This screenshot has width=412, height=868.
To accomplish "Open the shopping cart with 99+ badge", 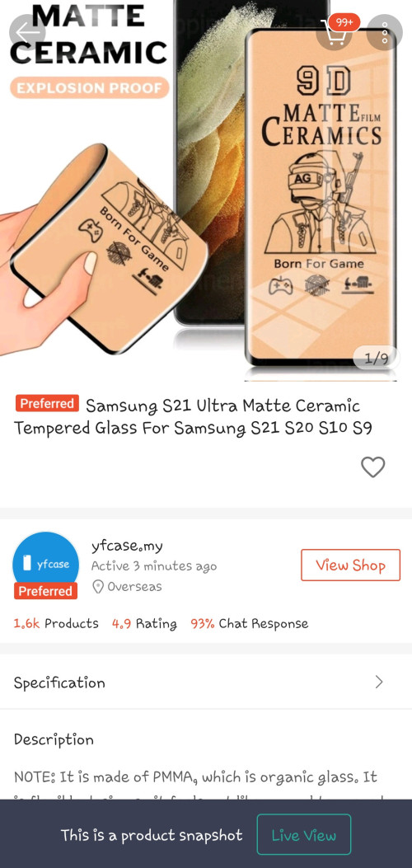I will pyautogui.click(x=335, y=32).
